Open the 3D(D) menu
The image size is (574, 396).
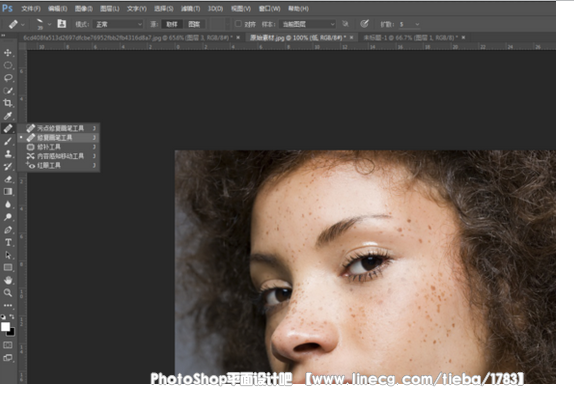[215, 8]
